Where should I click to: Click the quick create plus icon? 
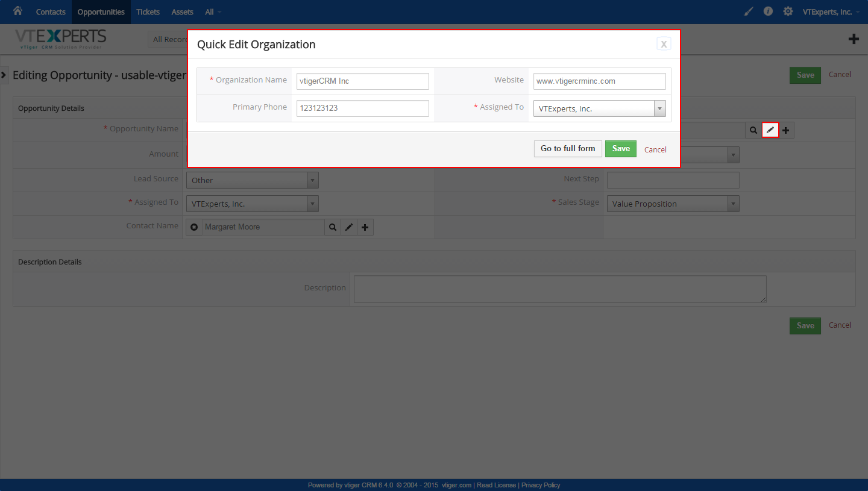click(x=854, y=39)
